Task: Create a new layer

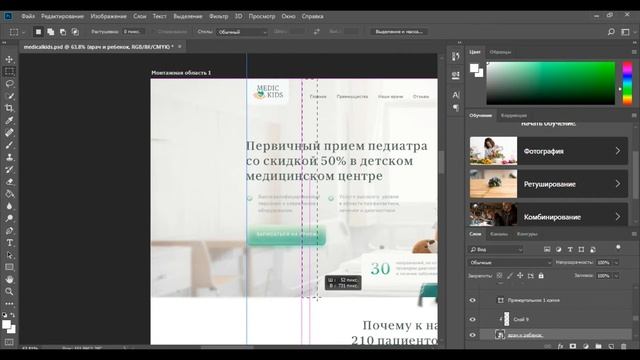Action: point(611,346)
